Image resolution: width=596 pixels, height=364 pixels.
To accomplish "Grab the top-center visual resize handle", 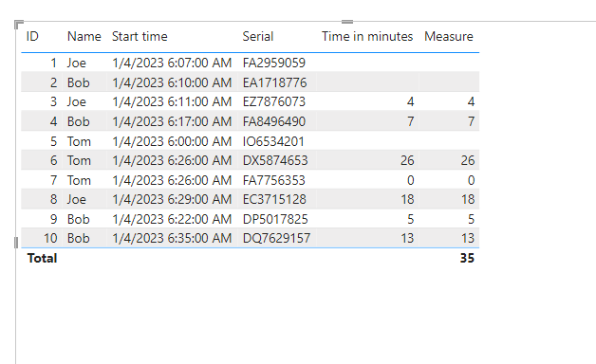I will (x=347, y=22).
